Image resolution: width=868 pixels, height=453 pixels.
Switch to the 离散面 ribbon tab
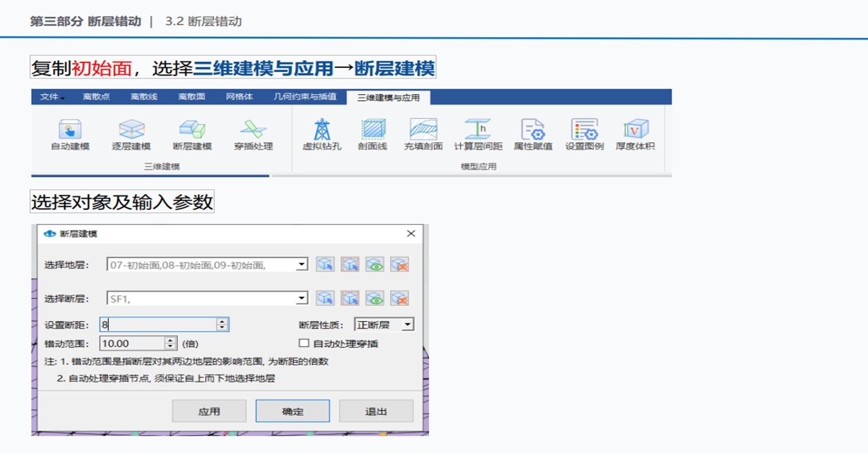(192, 97)
